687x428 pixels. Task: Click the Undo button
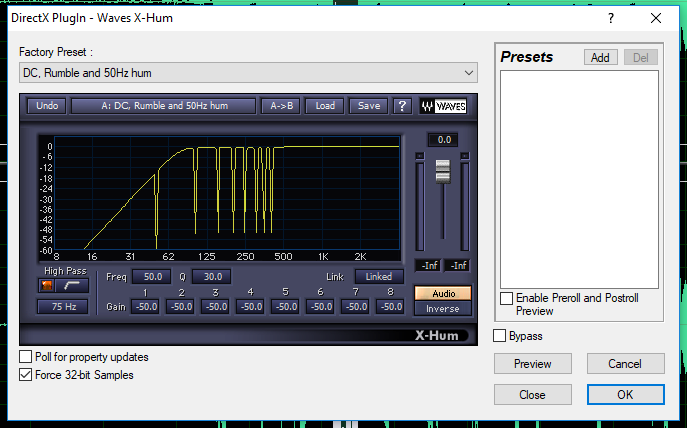(x=47, y=106)
